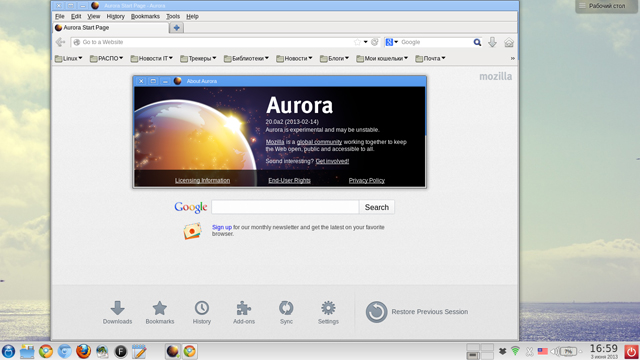Select the Aurora Start Page tab
This screenshot has width=640, height=360.
point(111,28)
